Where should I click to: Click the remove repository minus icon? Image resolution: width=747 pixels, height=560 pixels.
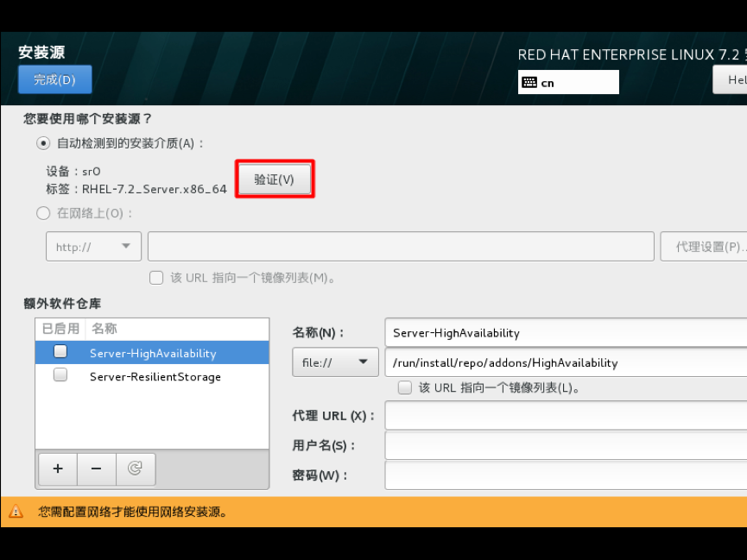(96, 469)
